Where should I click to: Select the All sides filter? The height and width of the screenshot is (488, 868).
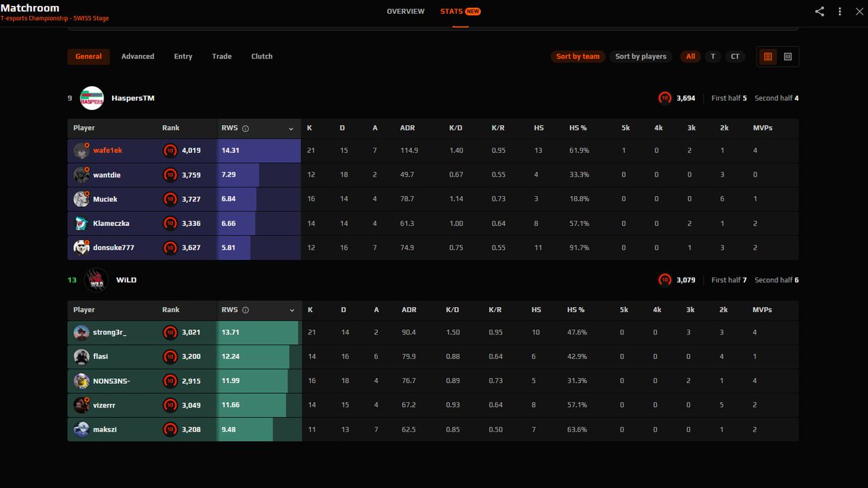point(690,56)
